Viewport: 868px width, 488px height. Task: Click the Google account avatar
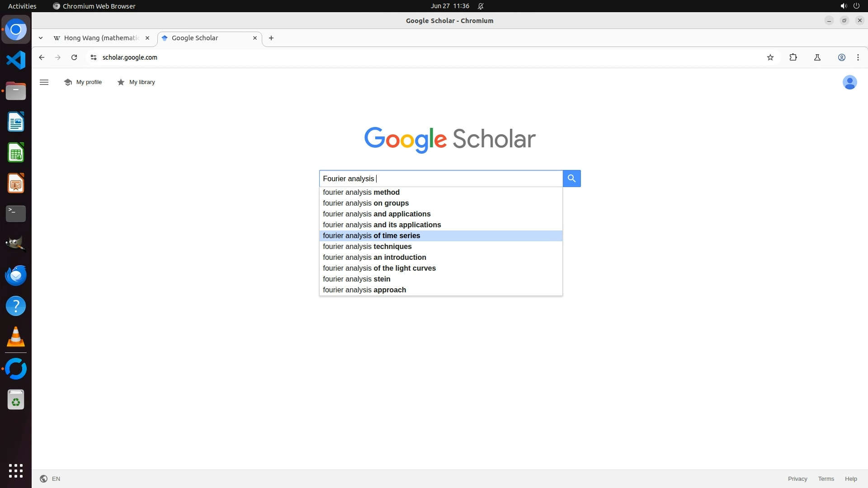click(849, 82)
